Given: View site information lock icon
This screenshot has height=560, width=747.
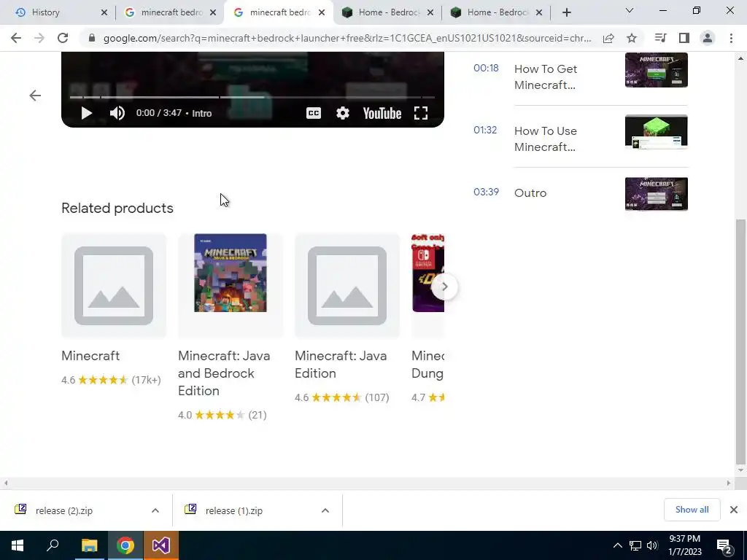Looking at the screenshot, I should click(x=91, y=38).
